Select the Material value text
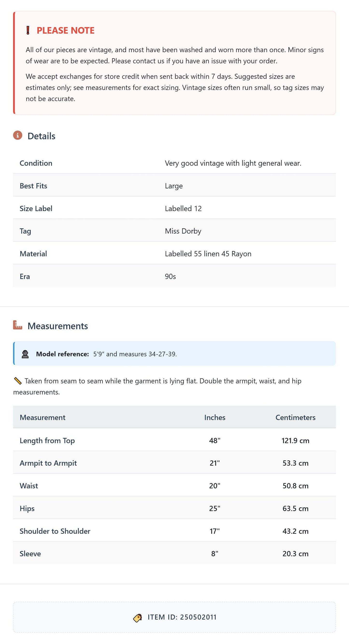Image resolution: width=349 pixels, height=644 pixels. (208, 254)
